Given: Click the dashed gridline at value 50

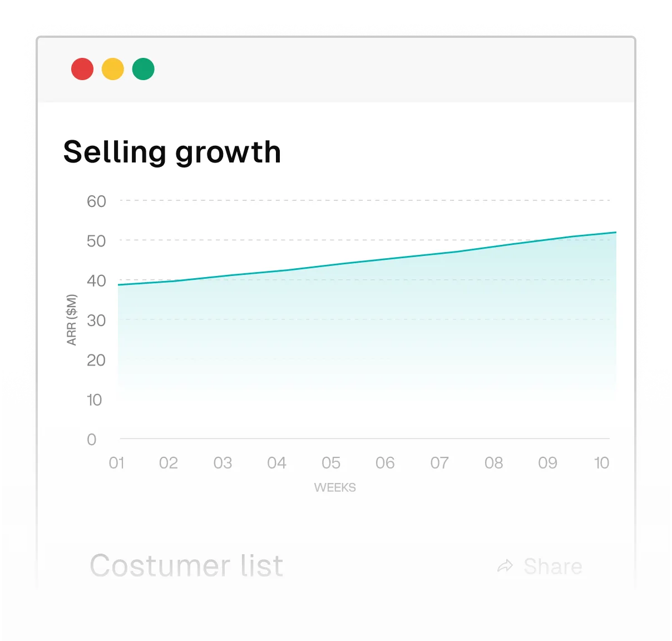Looking at the screenshot, I should click(362, 239).
